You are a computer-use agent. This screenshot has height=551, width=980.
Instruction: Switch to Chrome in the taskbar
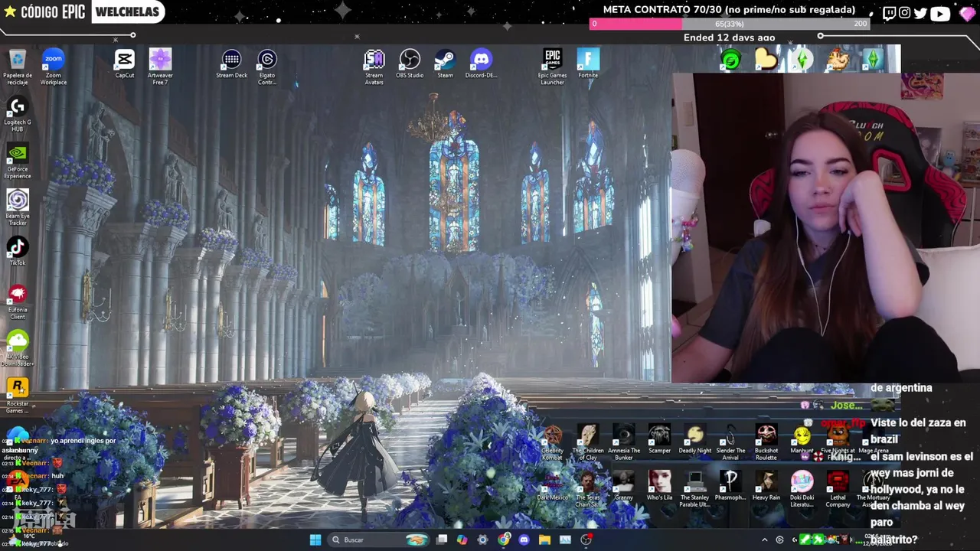[503, 540]
